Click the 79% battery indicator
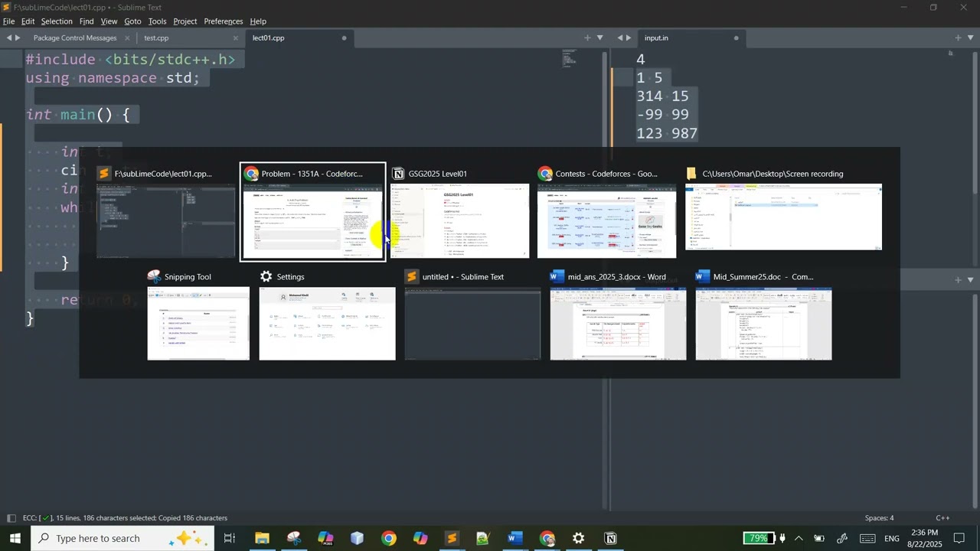The image size is (980, 551). pyautogui.click(x=759, y=538)
